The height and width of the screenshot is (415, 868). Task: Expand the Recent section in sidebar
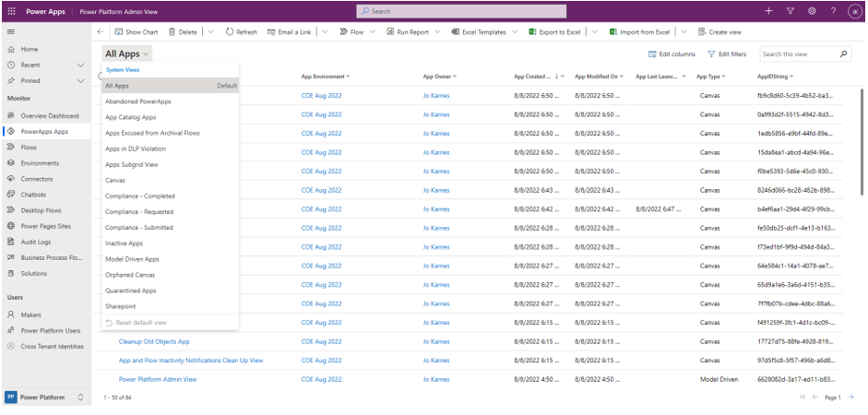(x=80, y=65)
